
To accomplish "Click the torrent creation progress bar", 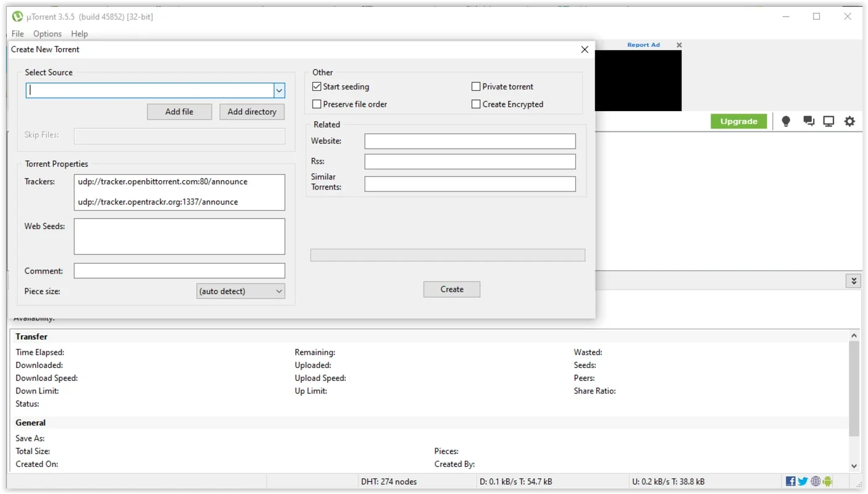I will (448, 255).
